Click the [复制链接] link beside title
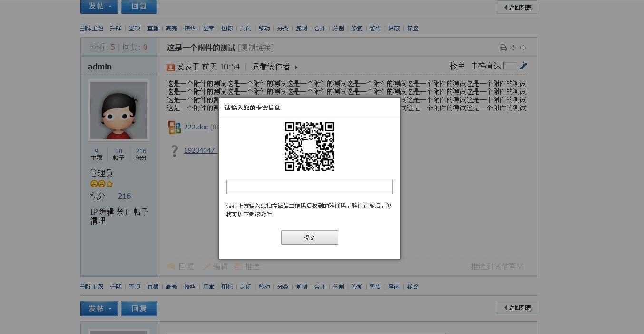The image size is (644, 334). 256,48
